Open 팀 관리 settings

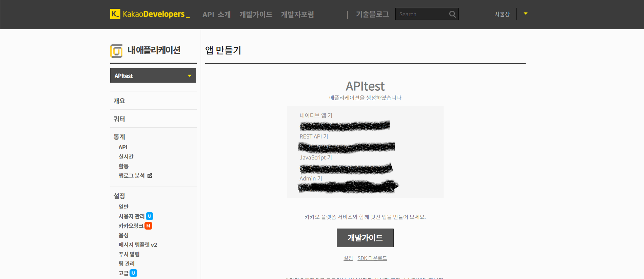(x=126, y=264)
